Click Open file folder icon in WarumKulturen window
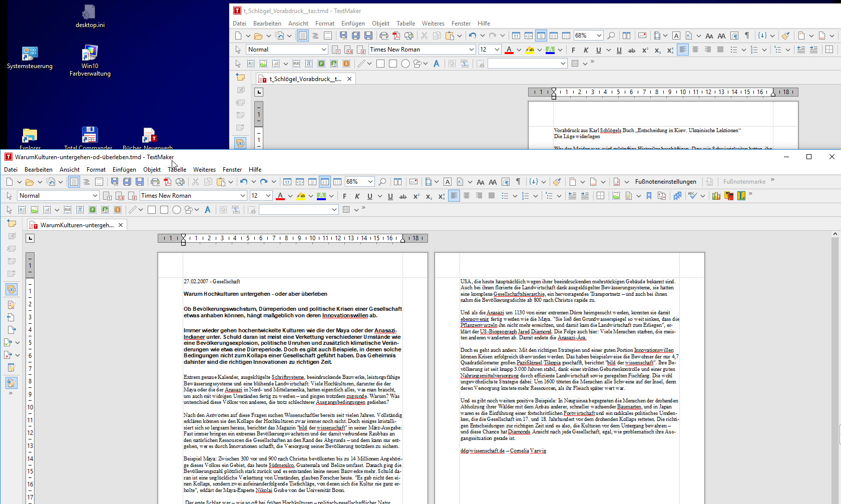The image size is (841, 504). click(30, 182)
